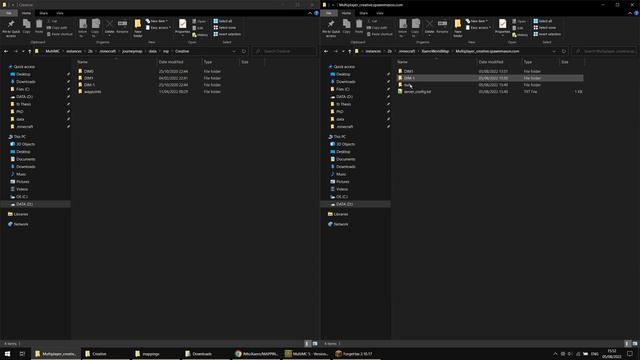Click Select all in left window ribbon
Screen dimensions: 640x360
[x=223, y=21]
